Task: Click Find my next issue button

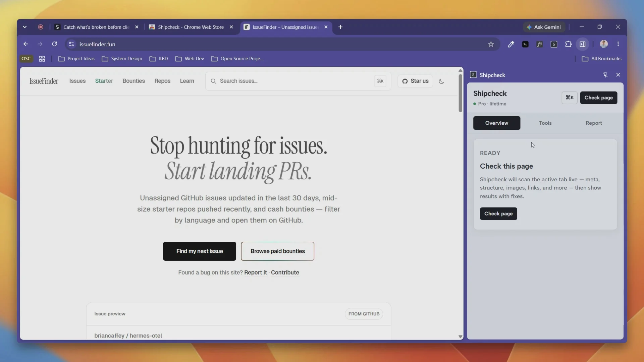Action: [200, 251]
